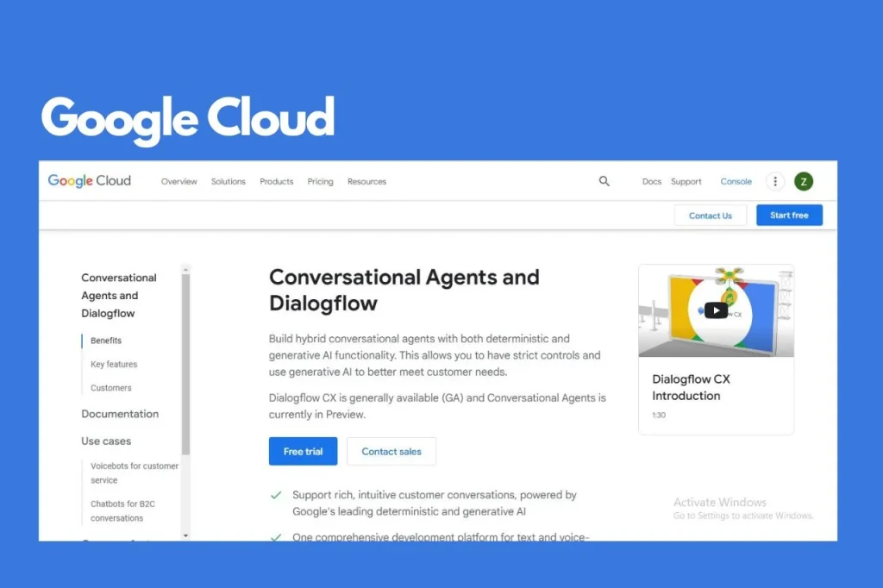Open the Solutions nav menu

[228, 181]
